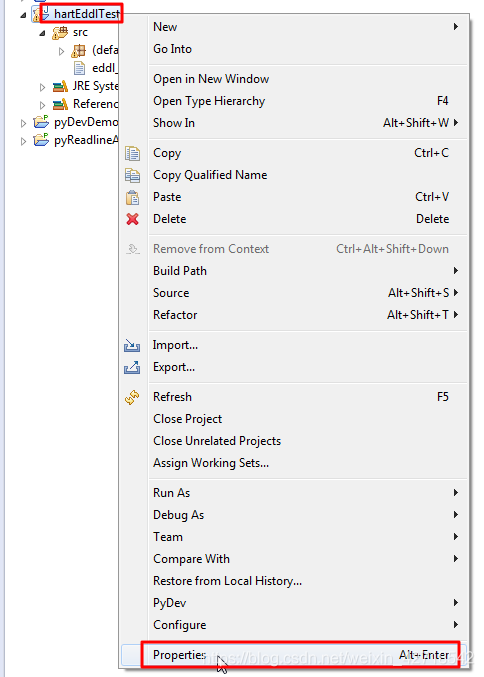The width and height of the screenshot is (484, 677).
Task: Select Open in New Window
Action: pos(307,79)
